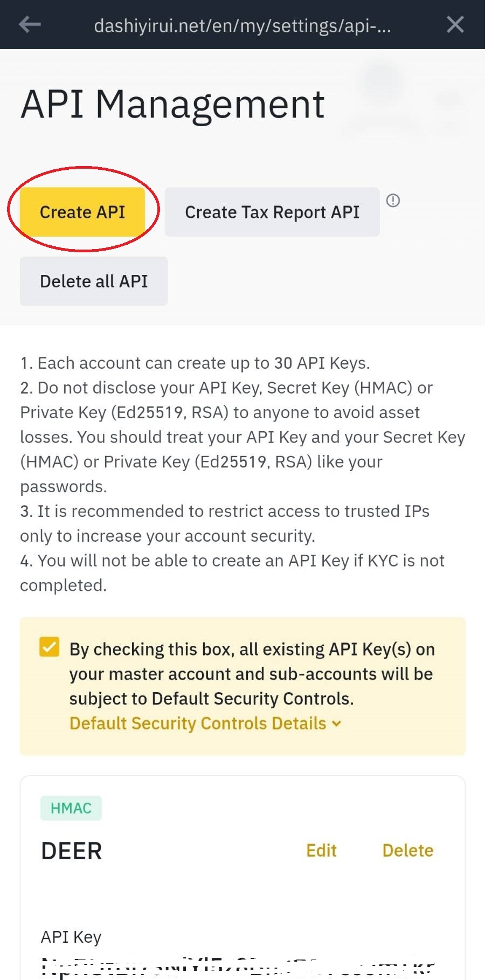Click the API Key label

pyautogui.click(x=71, y=937)
